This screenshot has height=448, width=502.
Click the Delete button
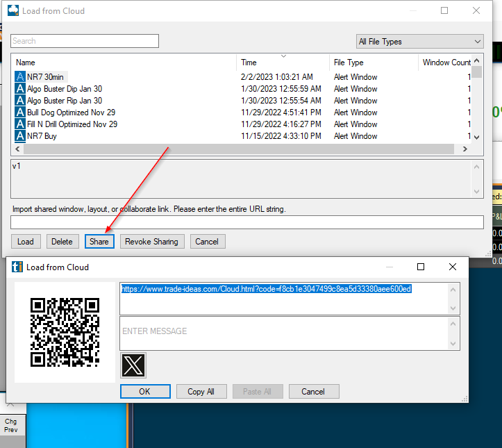click(x=62, y=242)
